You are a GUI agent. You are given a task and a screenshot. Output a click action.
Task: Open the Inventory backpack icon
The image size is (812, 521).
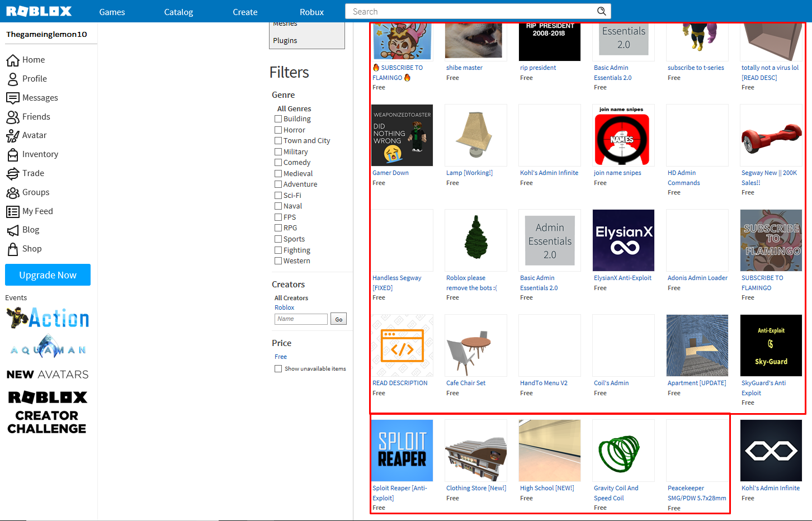click(x=13, y=154)
